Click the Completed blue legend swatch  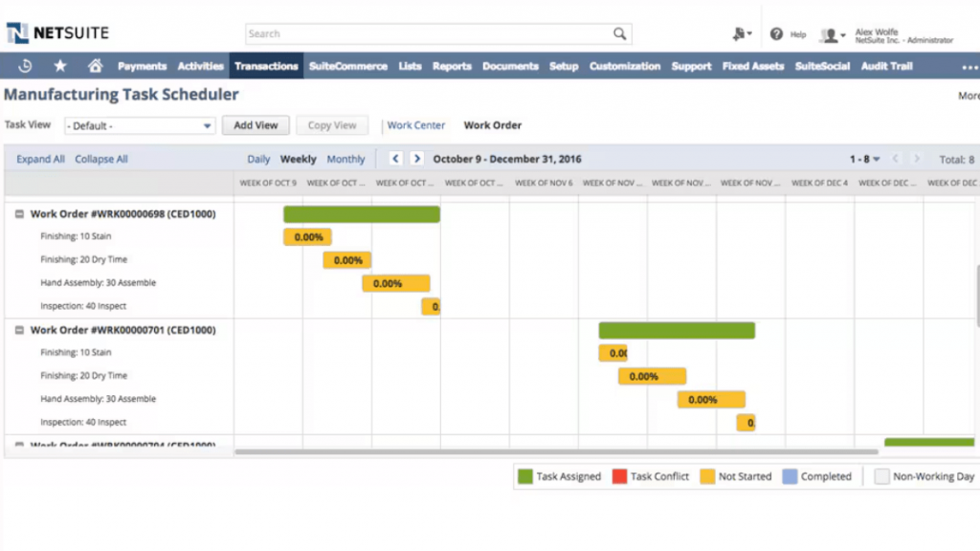click(790, 476)
